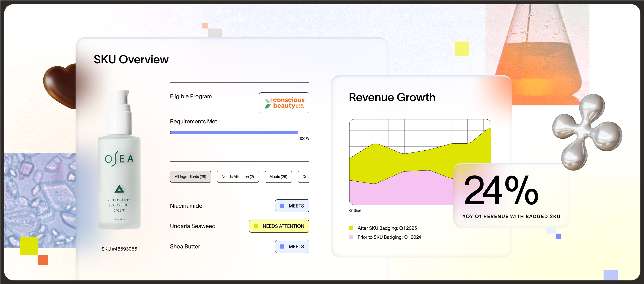
Task: Click the partially visible Doe filter tab
Action: [x=304, y=177]
